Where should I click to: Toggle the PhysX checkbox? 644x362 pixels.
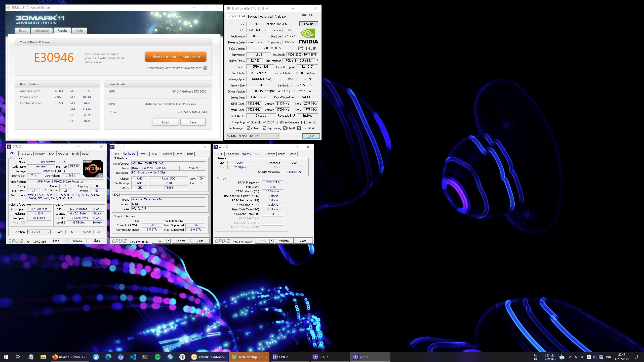(285, 128)
